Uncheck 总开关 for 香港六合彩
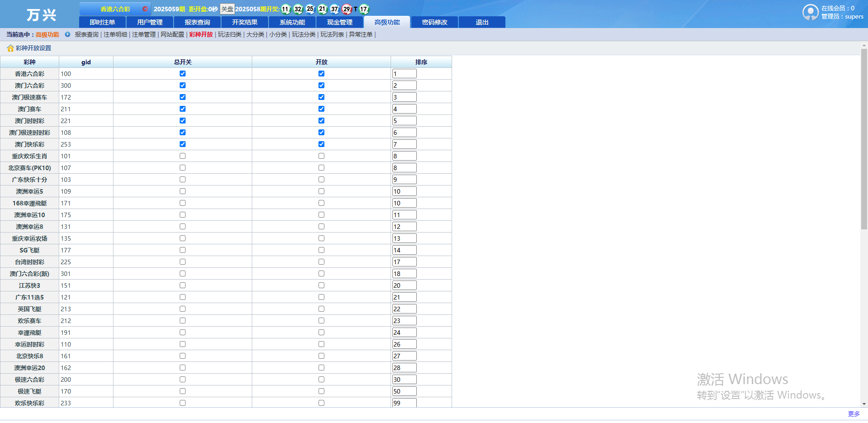868x423 pixels. click(183, 74)
